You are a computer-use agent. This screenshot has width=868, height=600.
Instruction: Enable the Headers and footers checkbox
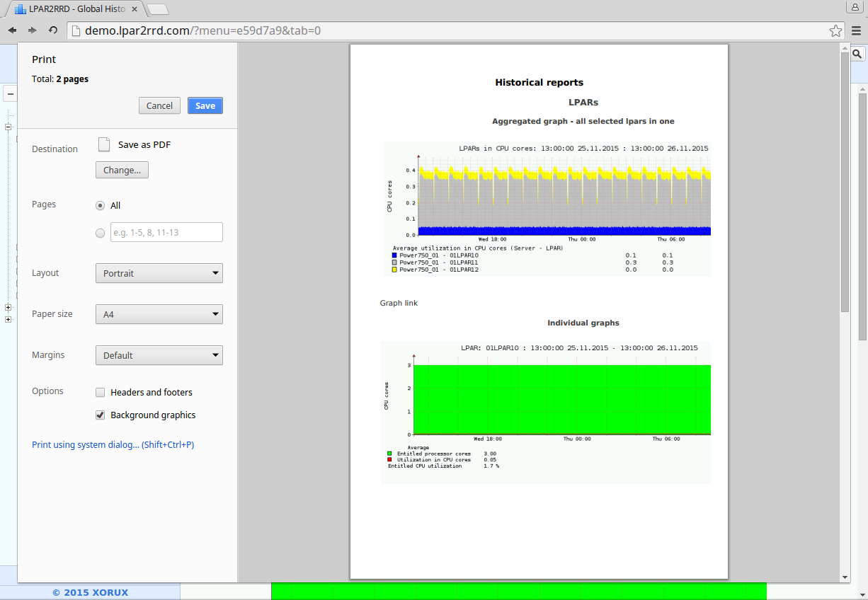click(101, 393)
